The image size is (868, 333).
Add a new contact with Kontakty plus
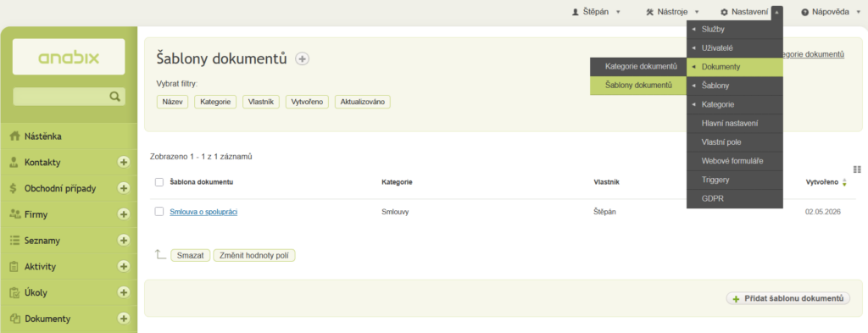124,163
